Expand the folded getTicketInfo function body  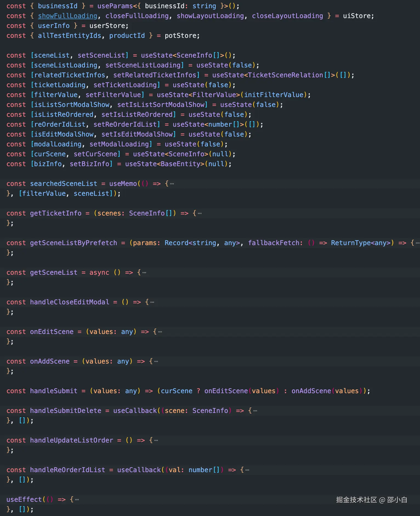[x=200, y=214]
